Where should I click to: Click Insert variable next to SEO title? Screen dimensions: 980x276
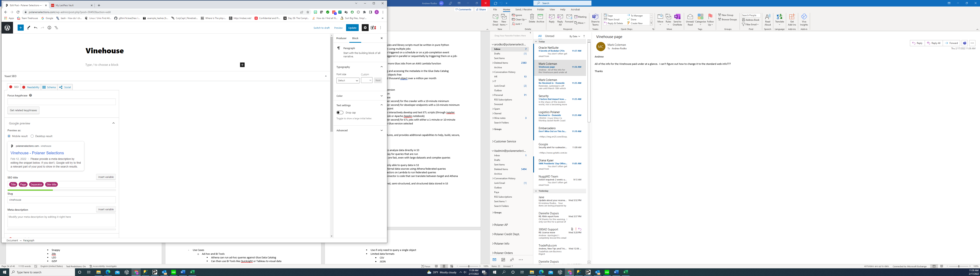[x=106, y=177]
